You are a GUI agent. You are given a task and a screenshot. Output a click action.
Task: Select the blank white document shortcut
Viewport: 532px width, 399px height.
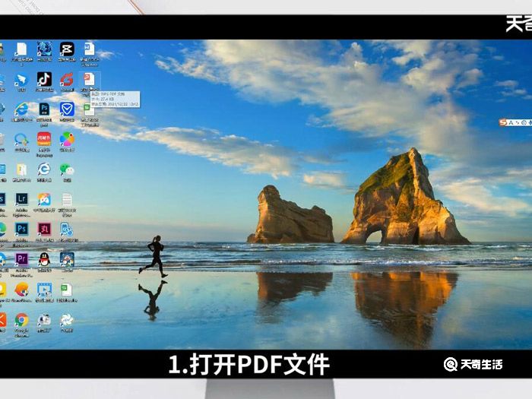(22, 49)
